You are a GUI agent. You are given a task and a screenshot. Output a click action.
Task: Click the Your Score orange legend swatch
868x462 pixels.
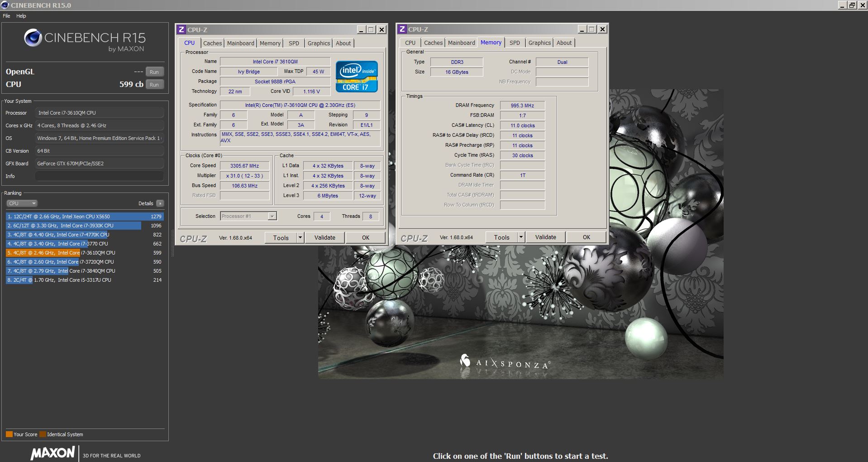[x=9, y=434]
